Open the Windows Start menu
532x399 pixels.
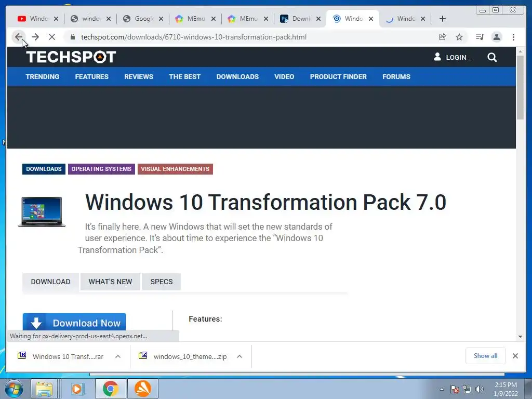click(14, 389)
